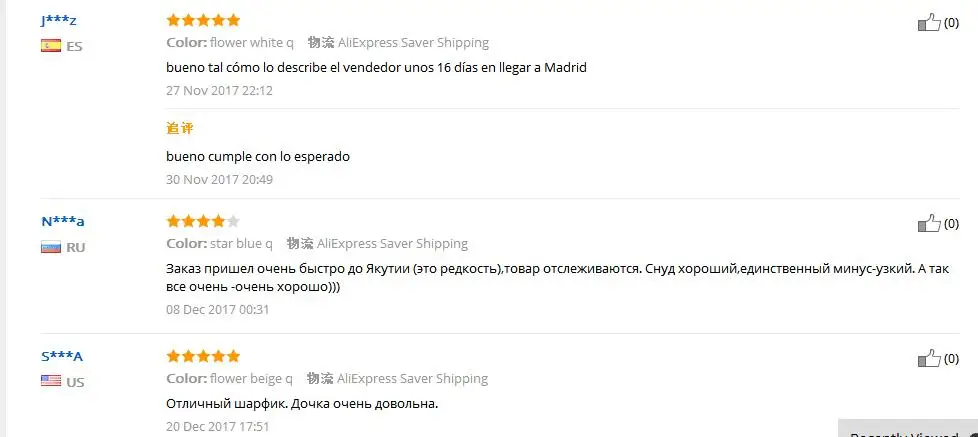978x437 pixels.
Task: Open reviewer S***A profile
Action: 62,357
